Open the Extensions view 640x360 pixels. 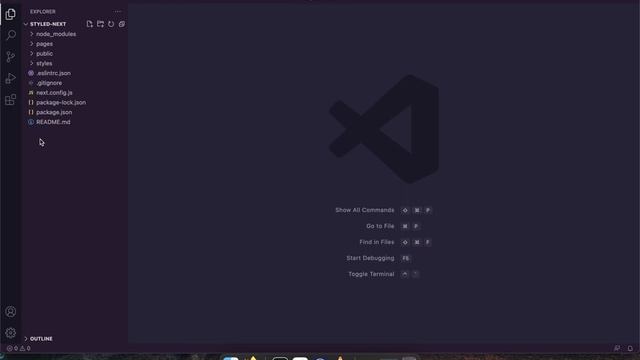11,100
